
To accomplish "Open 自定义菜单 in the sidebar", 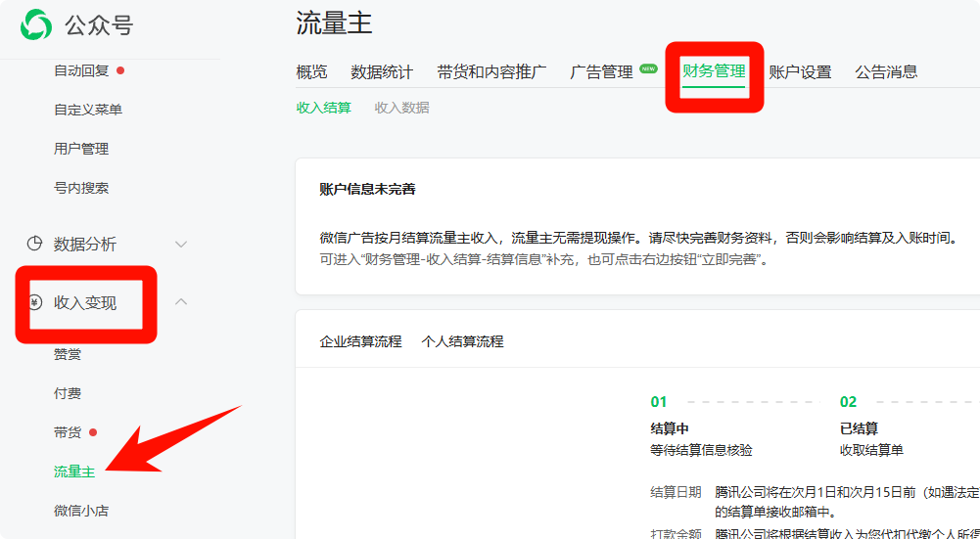I will pyautogui.click(x=88, y=110).
